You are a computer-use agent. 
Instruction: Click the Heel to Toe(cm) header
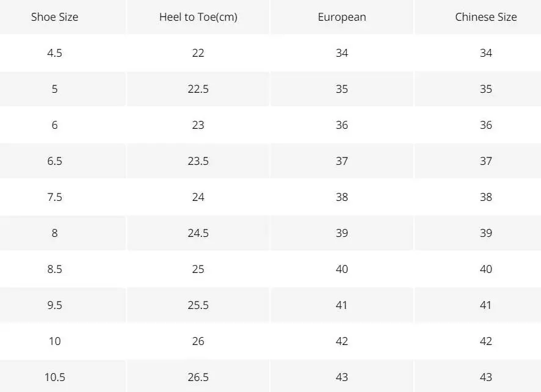point(198,17)
